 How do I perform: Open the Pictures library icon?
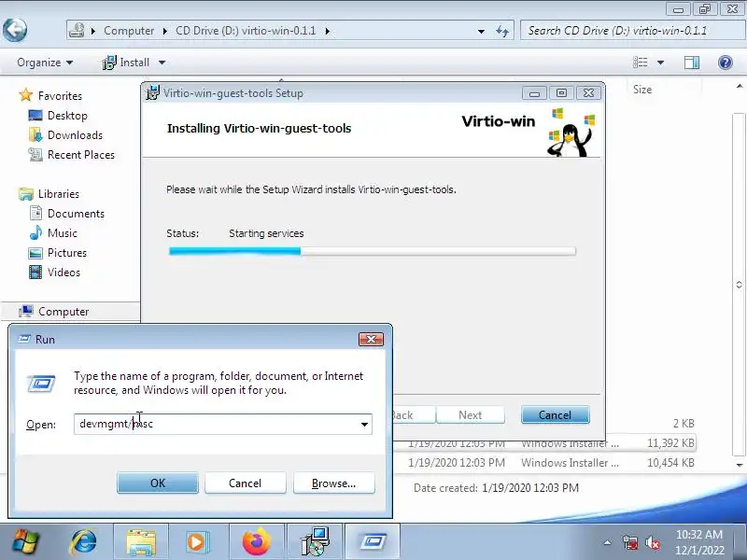35,253
